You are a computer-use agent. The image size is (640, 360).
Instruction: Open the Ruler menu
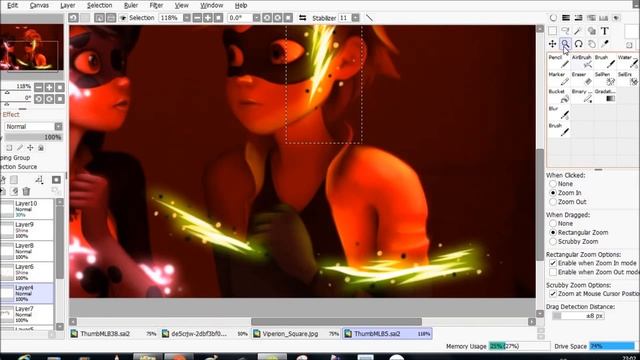[131, 5]
